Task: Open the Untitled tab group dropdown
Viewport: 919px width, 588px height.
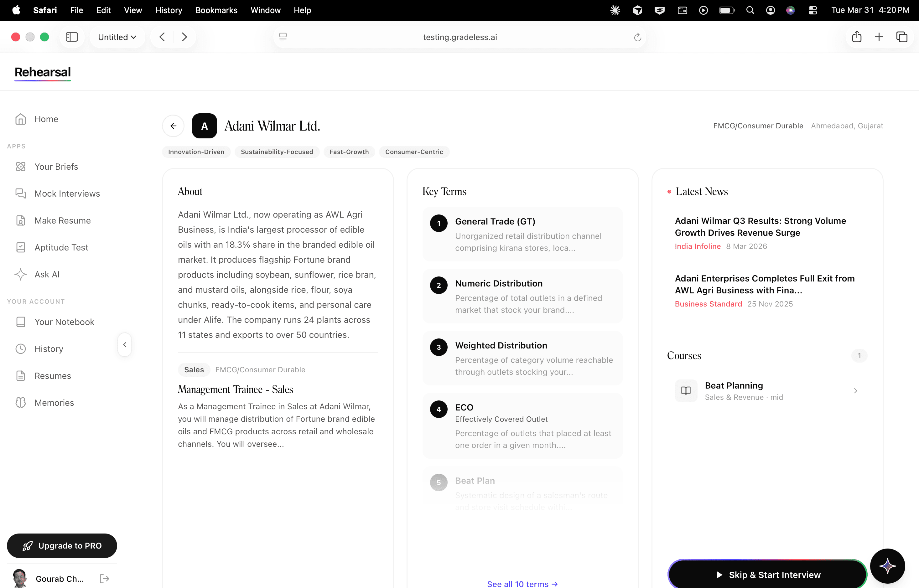Action: pos(117,37)
